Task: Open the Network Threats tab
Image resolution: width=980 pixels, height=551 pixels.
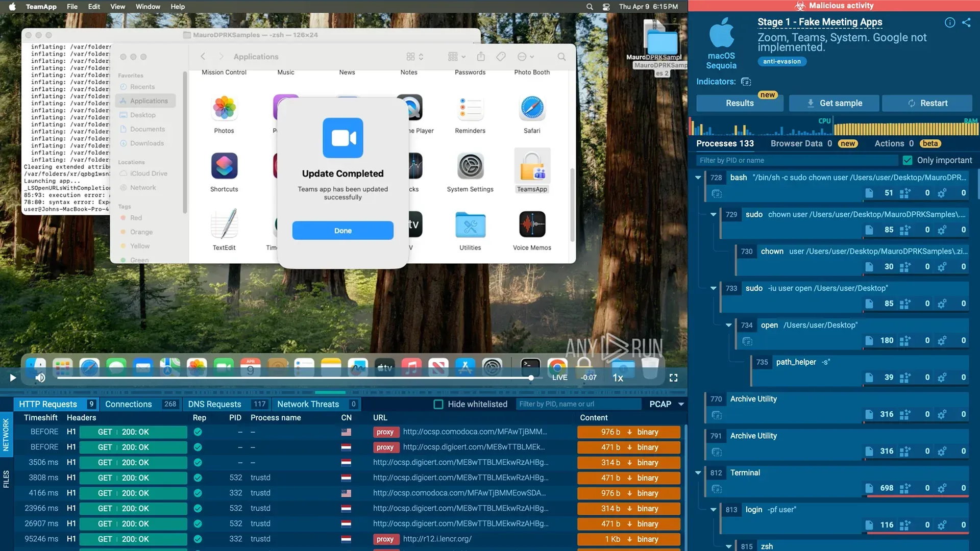Action: pos(316,404)
